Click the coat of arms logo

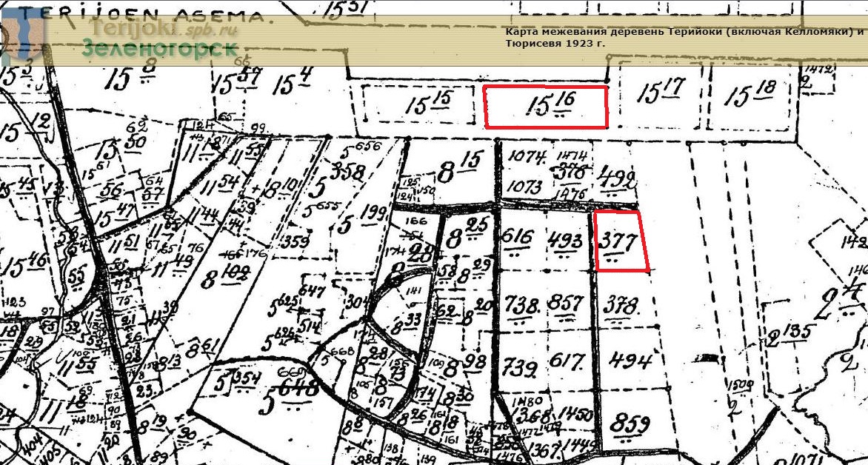24,34
